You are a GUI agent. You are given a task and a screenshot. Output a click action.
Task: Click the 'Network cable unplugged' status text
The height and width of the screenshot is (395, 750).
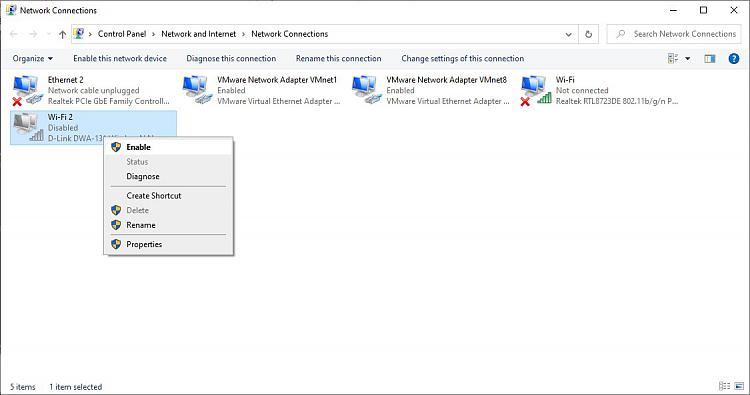click(94, 90)
